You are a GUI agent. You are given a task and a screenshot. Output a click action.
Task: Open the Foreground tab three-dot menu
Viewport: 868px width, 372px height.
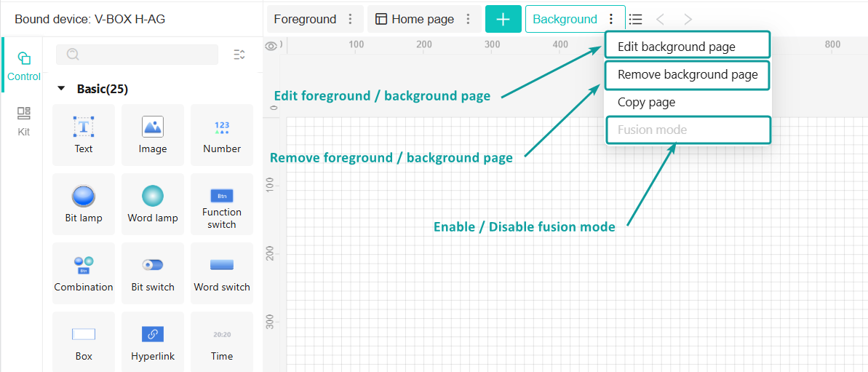click(350, 20)
